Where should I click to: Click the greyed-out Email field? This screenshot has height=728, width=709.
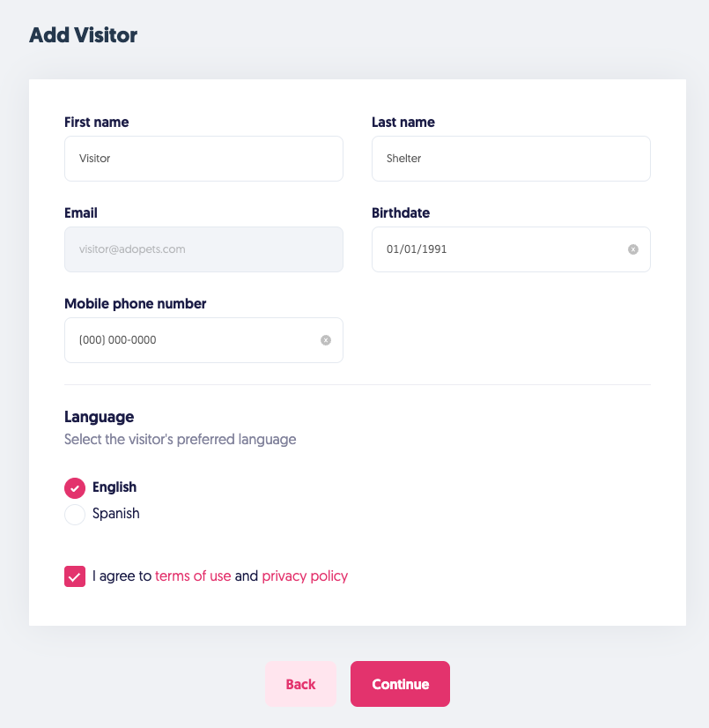point(203,249)
